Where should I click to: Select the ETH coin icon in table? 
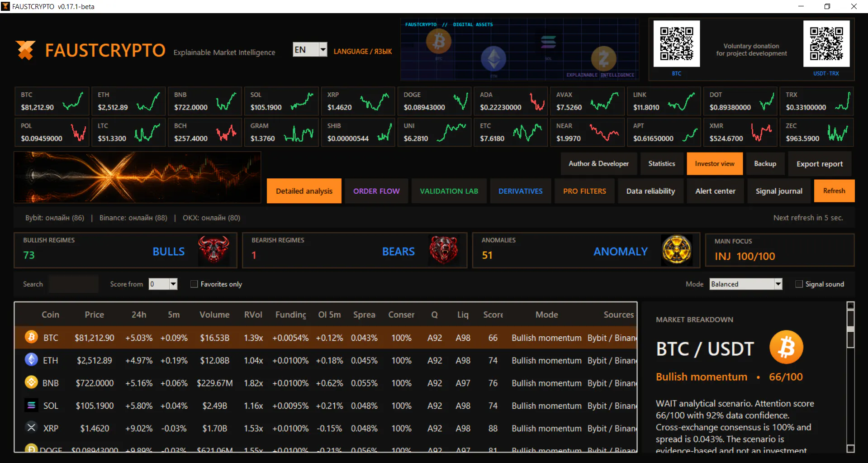pos(31,360)
